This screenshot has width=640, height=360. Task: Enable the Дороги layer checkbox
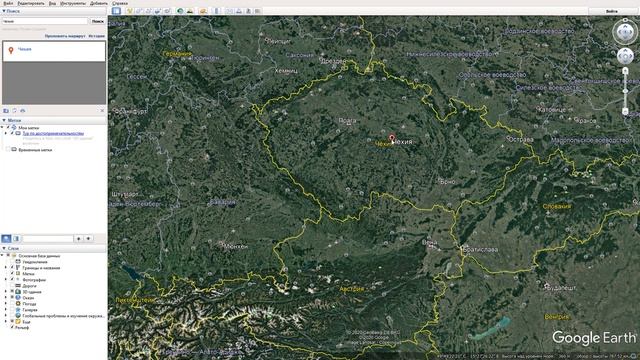click(13, 286)
